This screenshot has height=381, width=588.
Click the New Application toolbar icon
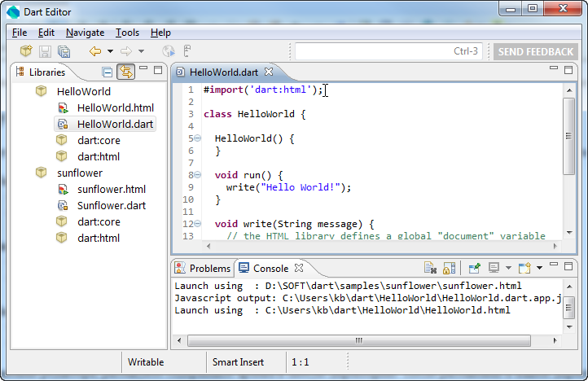26,51
